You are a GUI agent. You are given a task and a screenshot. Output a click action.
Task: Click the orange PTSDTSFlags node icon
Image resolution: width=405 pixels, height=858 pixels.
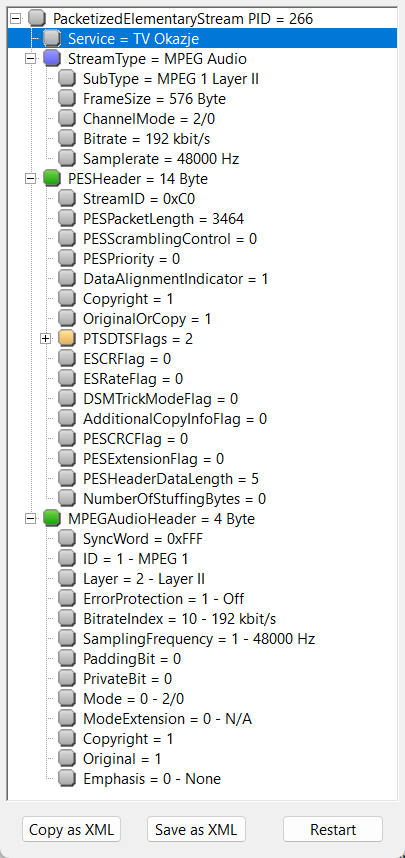click(67, 339)
